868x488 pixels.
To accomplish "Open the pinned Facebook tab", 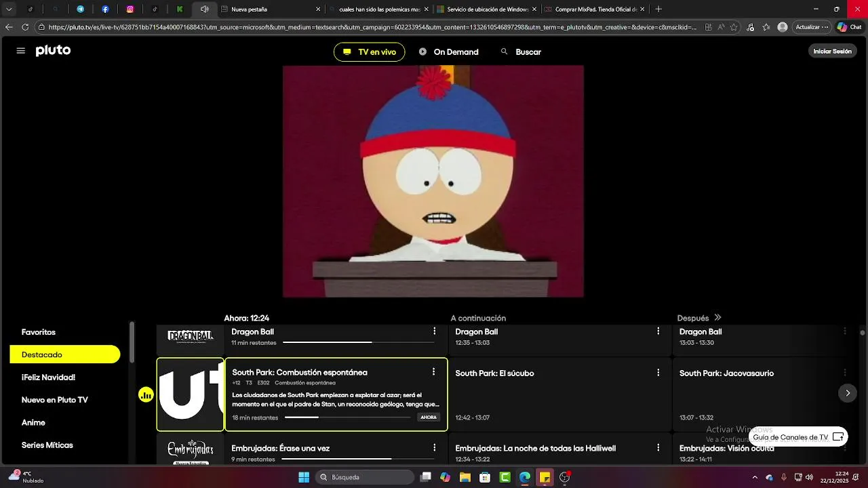I will point(105,9).
